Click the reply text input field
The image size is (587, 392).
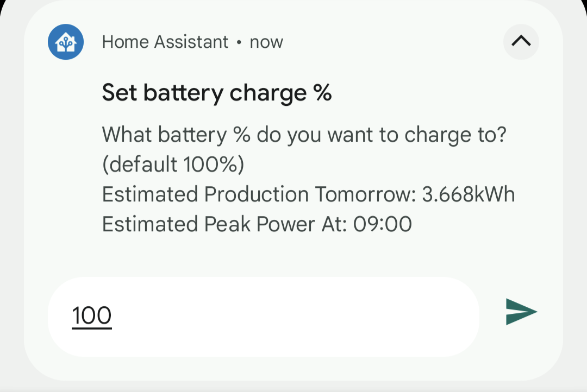[263, 316]
